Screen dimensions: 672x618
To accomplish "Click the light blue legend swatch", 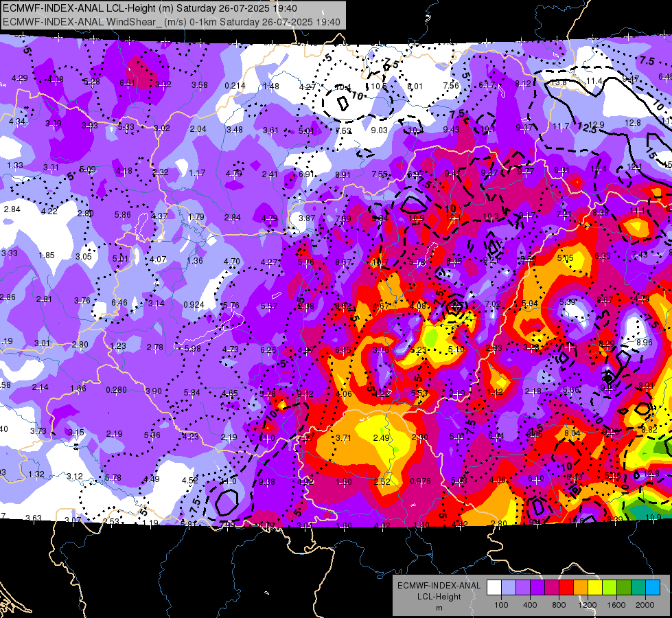I will (x=509, y=588).
